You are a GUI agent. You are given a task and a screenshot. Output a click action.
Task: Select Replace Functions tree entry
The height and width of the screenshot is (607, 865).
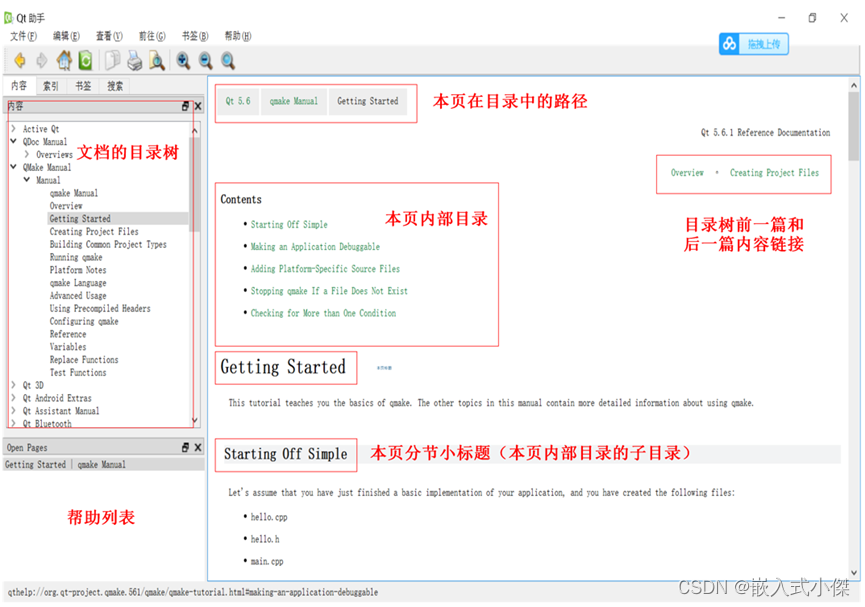tap(84, 359)
